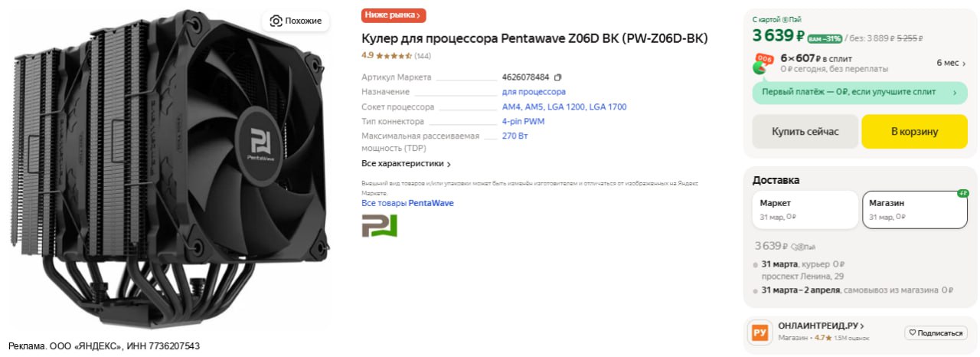This screenshot has height=357, width=980.
Task: Open the Первый платёж — 0 ₽ split banner
Action: click(x=860, y=92)
